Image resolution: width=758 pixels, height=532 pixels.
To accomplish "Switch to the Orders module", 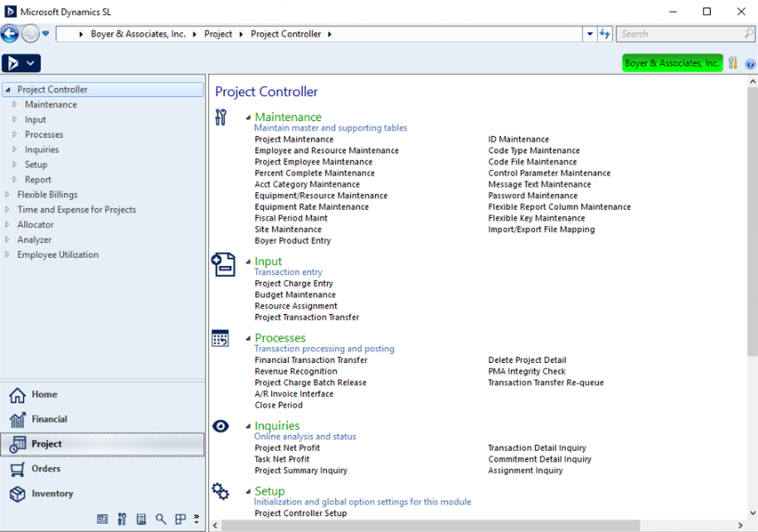I will (103, 469).
